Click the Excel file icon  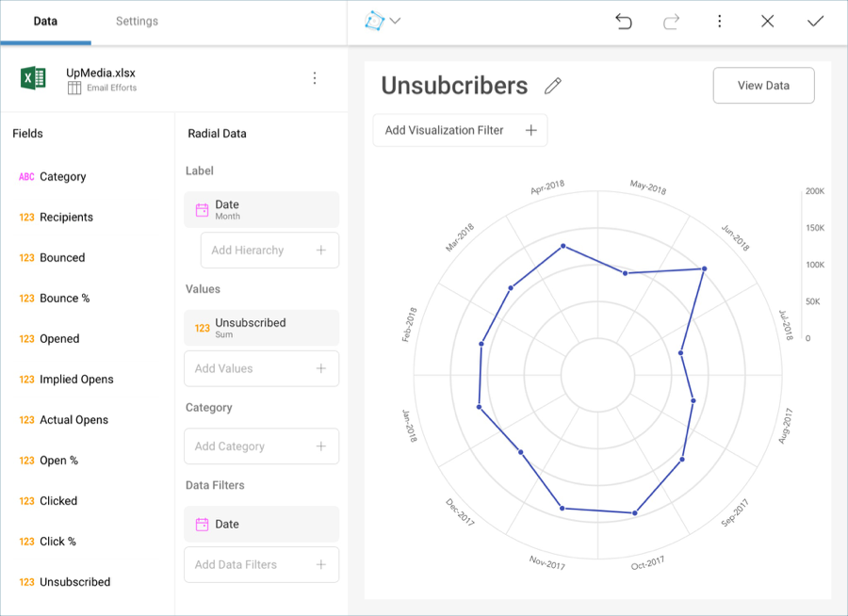pos(34,78)
